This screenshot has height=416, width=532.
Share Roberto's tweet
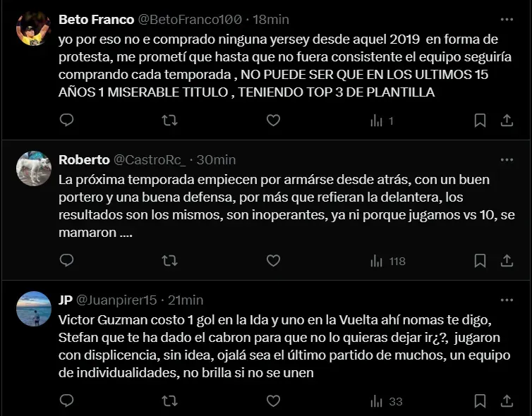pyautogui.click(x=507, y=261)
